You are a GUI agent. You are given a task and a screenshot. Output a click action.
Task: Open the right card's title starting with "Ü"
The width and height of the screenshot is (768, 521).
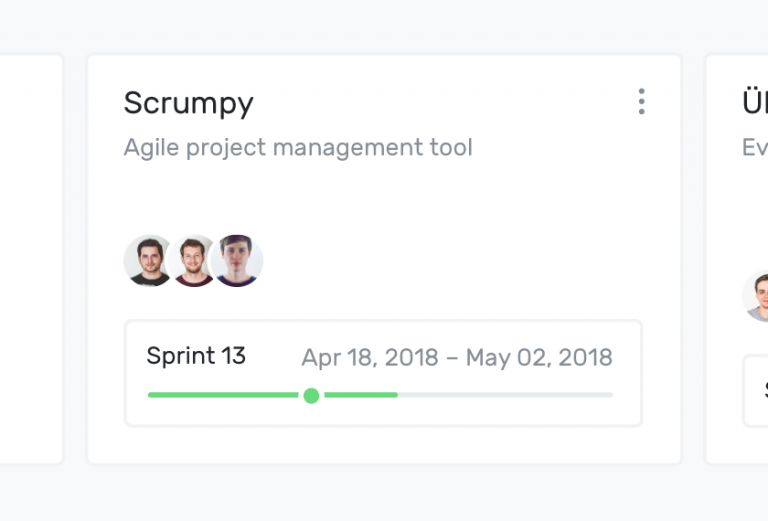[755, 103]
